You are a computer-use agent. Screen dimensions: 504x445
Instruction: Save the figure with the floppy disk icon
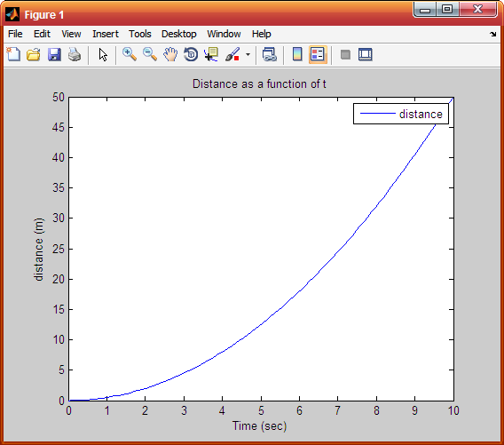coord(54,54)
